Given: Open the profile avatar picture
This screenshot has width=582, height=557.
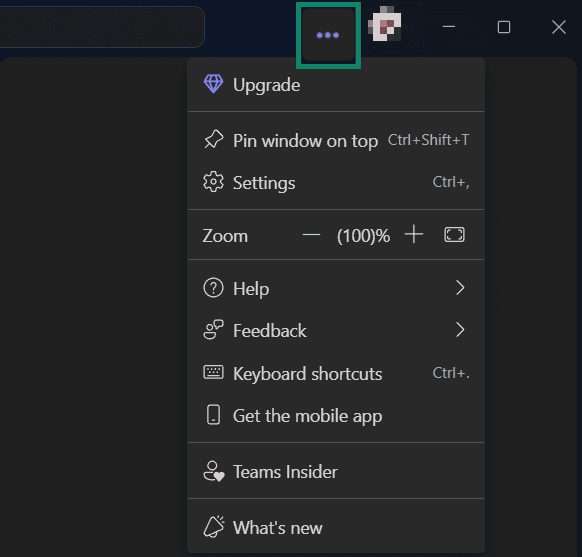Looking at the screenshot, I should click(x=385, y=24).
